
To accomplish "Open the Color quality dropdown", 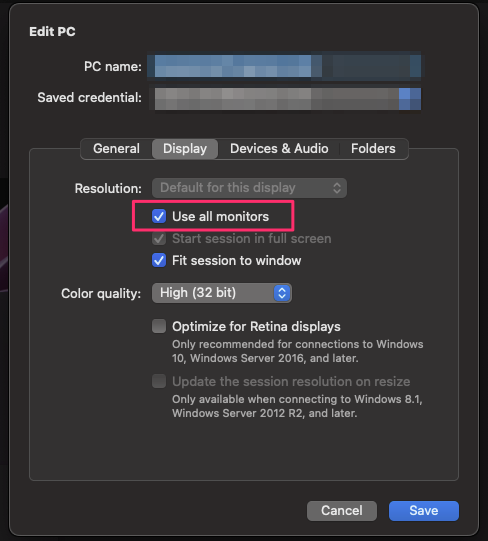I will tap(222, 293).
